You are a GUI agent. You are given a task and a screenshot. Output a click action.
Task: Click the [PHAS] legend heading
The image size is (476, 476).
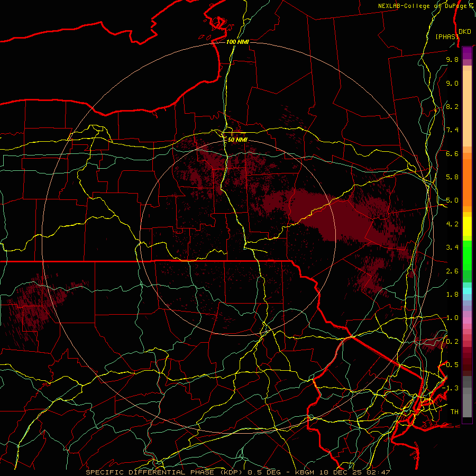(x=446, y=36)
